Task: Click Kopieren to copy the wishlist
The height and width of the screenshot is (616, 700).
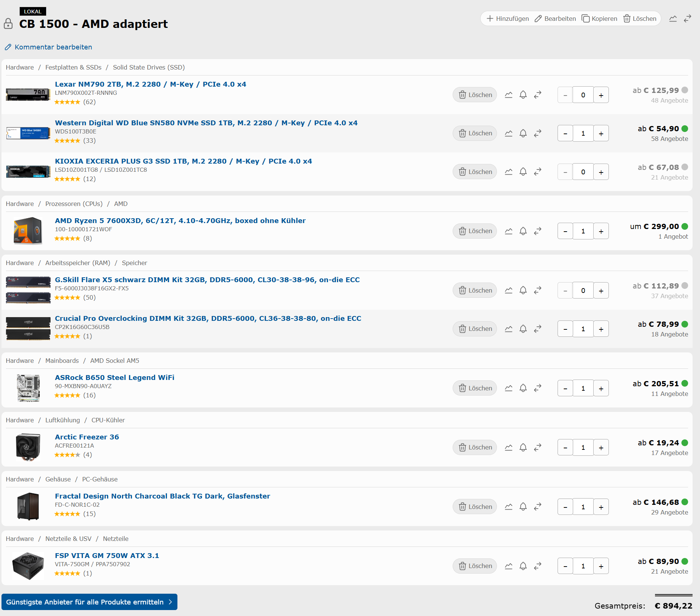Action: click(x=599, y=19)
